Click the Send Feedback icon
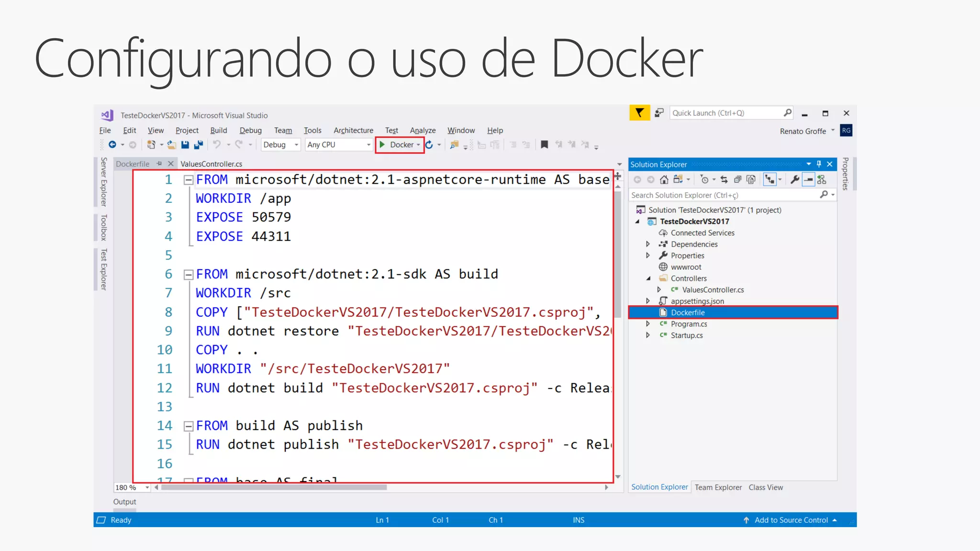The width and height of the screenshot is (980, 551). coord(659,113)
